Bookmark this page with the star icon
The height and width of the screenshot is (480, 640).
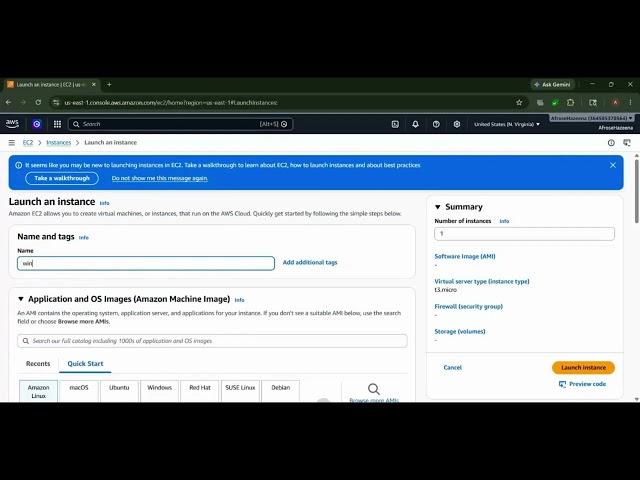[519, 102]
